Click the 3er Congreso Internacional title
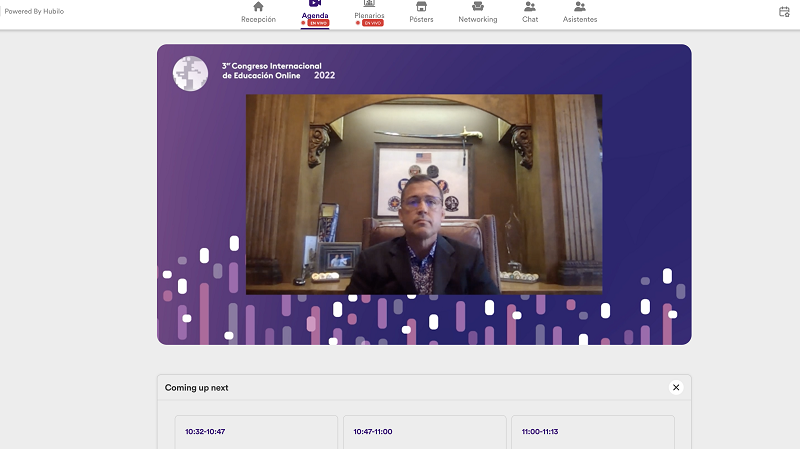800x449 pixels. 278,70
